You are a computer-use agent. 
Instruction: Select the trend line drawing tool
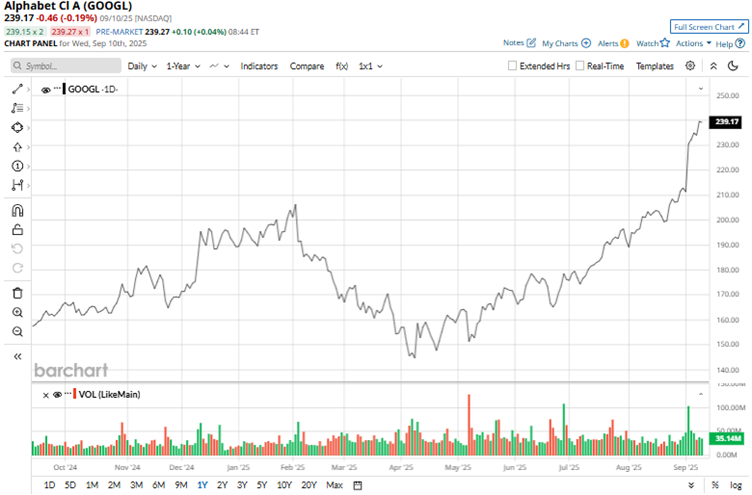[x=17, y=89]
